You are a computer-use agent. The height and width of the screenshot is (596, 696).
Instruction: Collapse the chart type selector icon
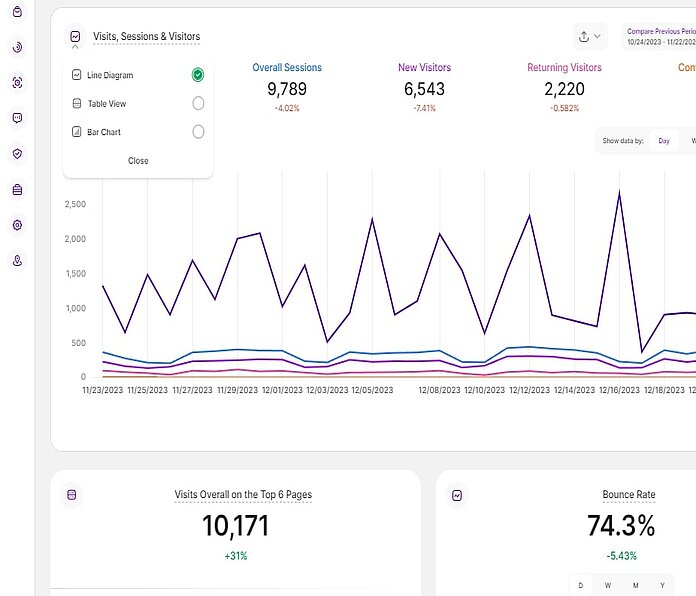75,37
